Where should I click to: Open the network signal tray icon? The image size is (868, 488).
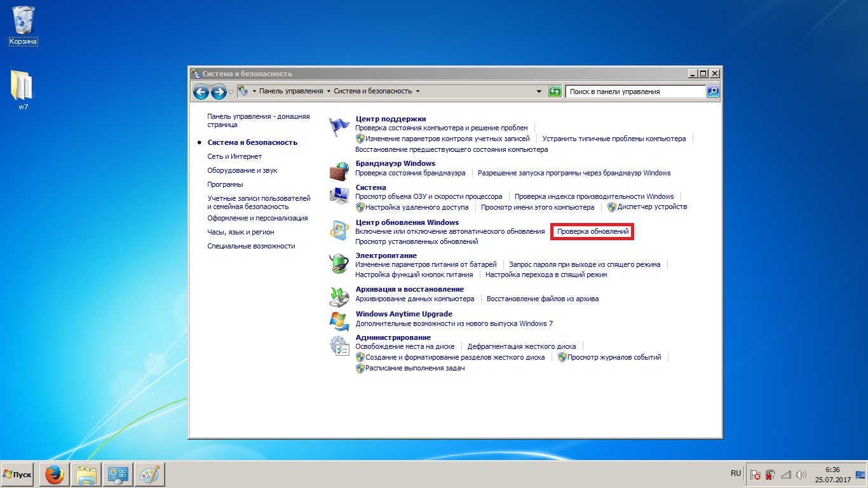[x=786, y=475]
